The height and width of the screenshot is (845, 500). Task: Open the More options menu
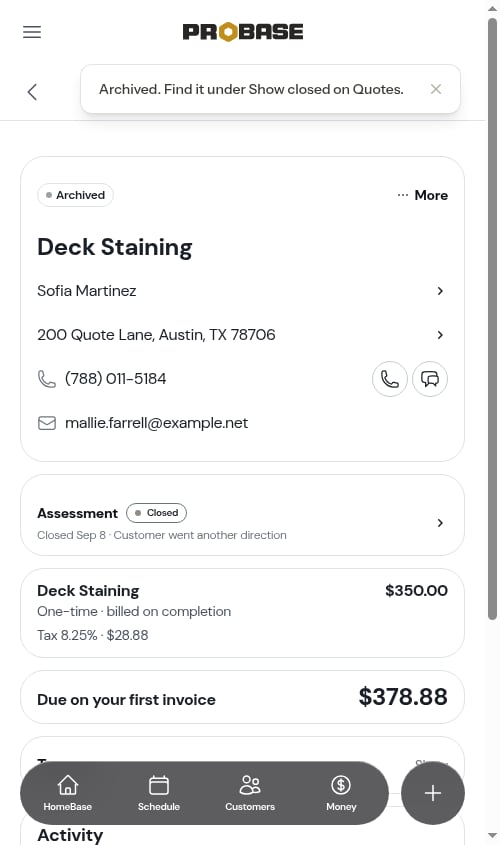pyautogui.click(x=422, y=195)
